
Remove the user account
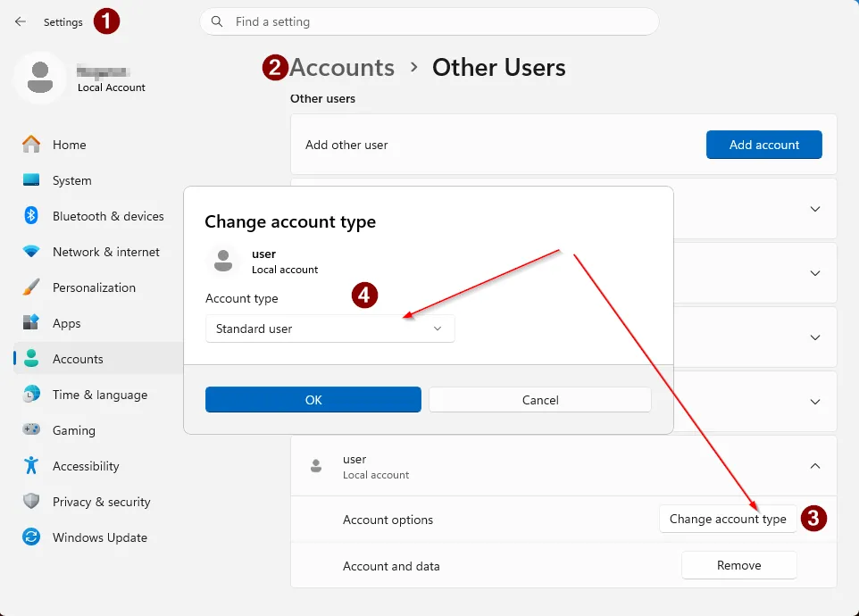coord(738,565)
